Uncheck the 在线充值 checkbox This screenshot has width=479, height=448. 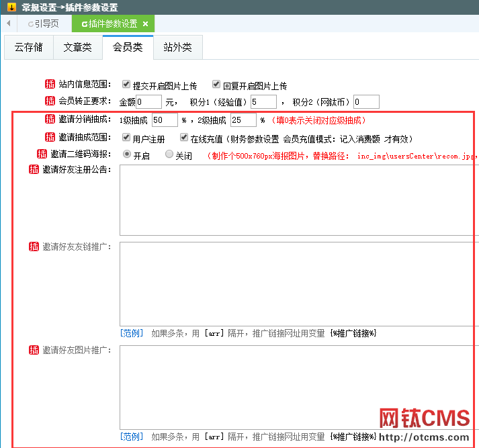[184, 138]
